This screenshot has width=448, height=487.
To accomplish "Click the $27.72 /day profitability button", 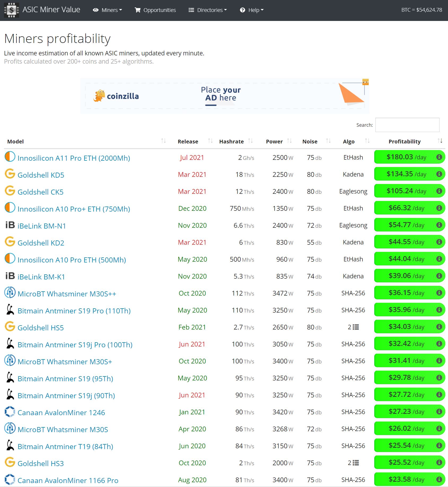I will coord(410,394).
